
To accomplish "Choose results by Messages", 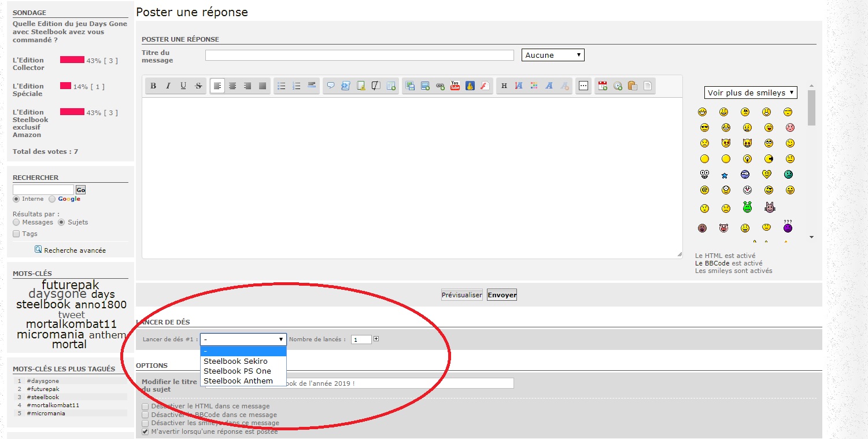I will [16, 222].
